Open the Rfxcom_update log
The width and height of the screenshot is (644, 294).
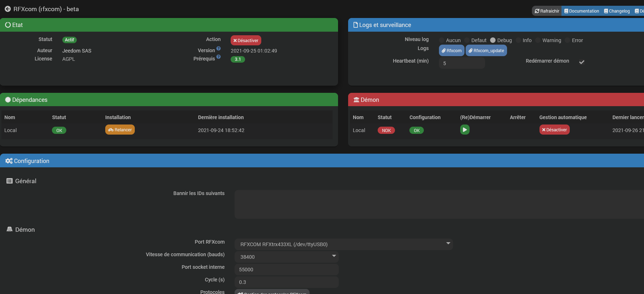[x=487, y=50]
